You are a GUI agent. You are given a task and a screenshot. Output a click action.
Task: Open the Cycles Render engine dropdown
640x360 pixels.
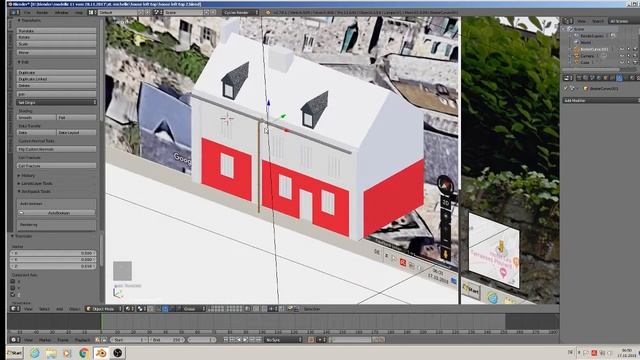tap(241, 13)
